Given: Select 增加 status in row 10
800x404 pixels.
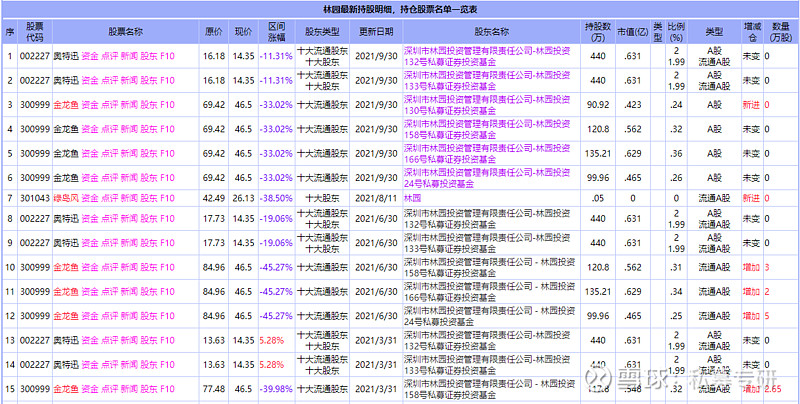Looking at the screenshot, I should [x=751, y=267].
